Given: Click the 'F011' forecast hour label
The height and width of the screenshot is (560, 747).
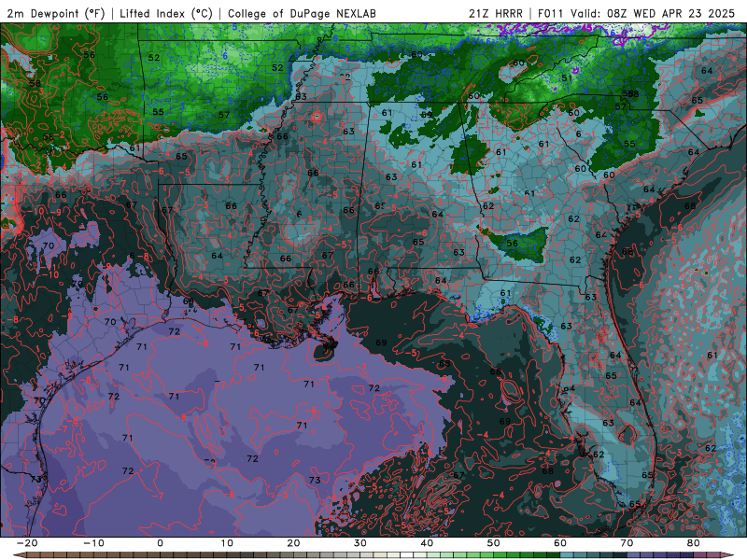Looking at the screenshot, I should [x=552, y=13].
